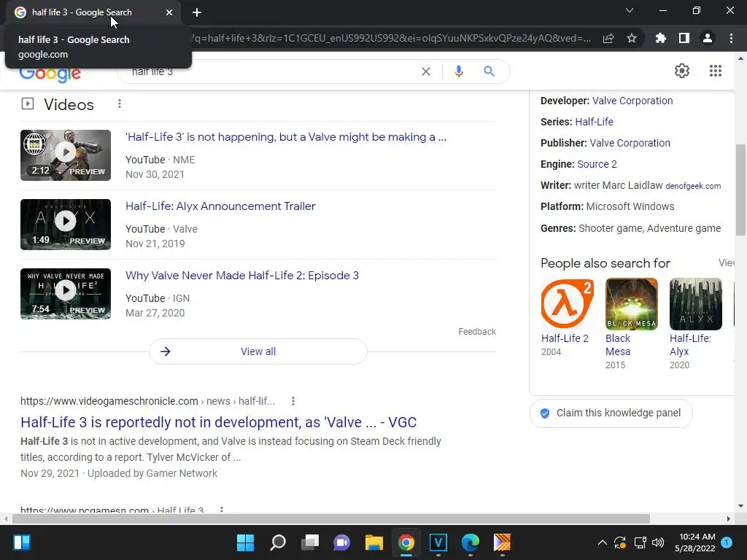This screenshot has width=747, height=560.
Task: Open Teams Chat taskbar icon
Action: (x=341, y=542)
